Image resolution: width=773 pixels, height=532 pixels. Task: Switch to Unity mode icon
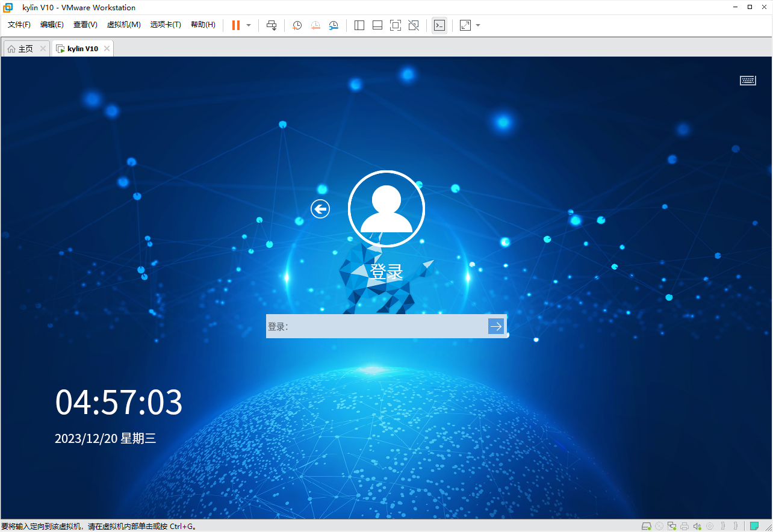coord(414,25)
